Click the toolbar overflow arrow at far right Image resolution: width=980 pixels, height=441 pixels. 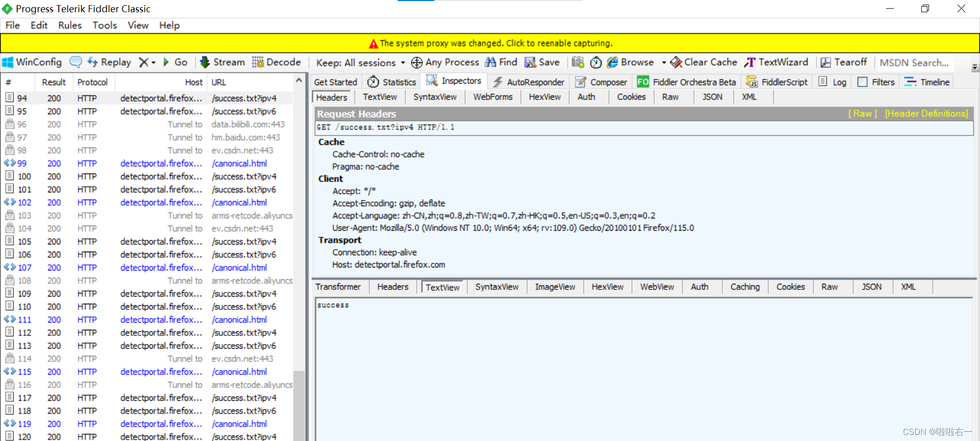point(974,66)
